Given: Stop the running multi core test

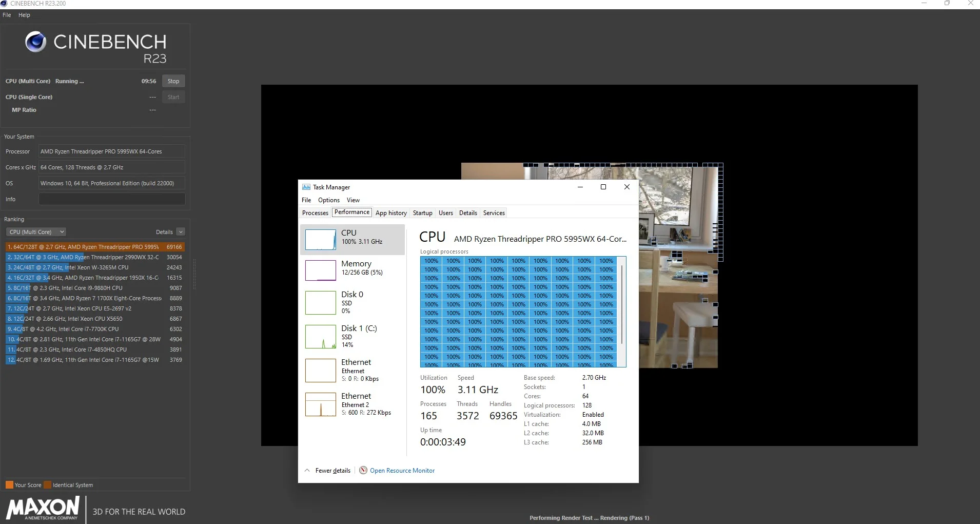Looking at the screenshot, I should [173, 81].
